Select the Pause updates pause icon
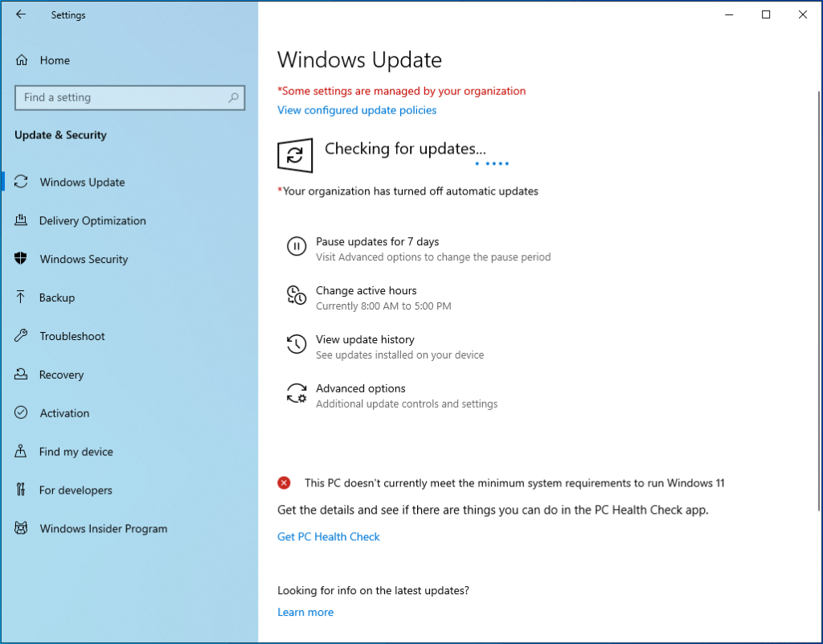Image resolution: width=823 pixels, height=644 pixels. tap(297, 246)
